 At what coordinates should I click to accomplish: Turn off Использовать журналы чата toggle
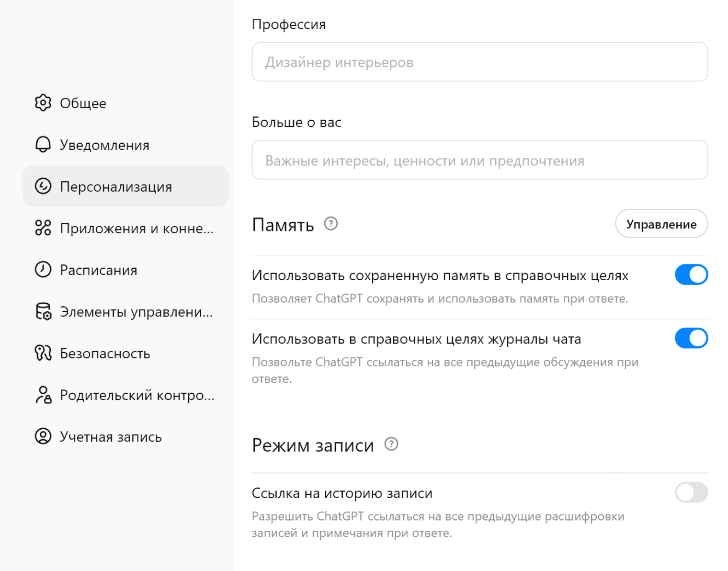[691, 338]
